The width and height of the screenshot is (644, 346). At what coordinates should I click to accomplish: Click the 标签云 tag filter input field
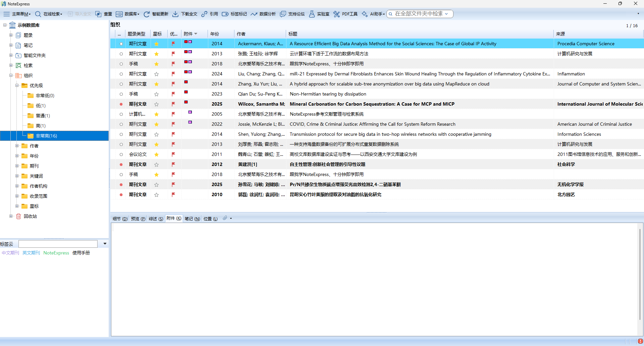(58, 244)
